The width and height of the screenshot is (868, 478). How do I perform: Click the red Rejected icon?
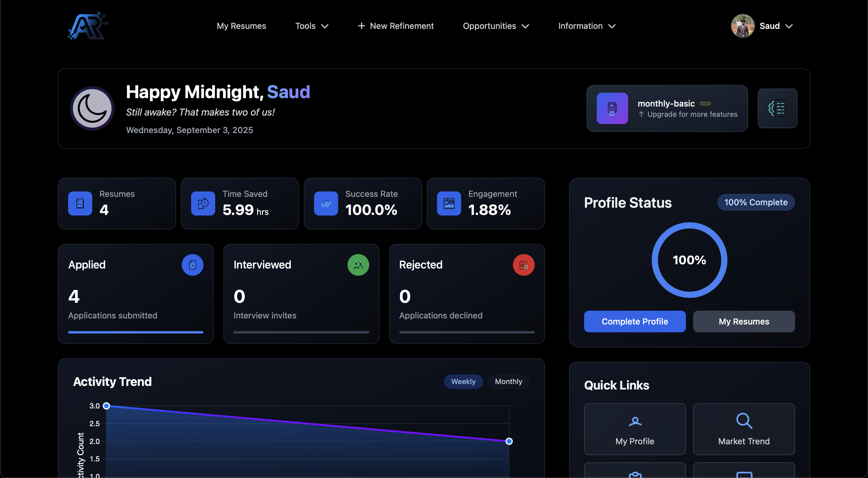click(x=523, y=265)
